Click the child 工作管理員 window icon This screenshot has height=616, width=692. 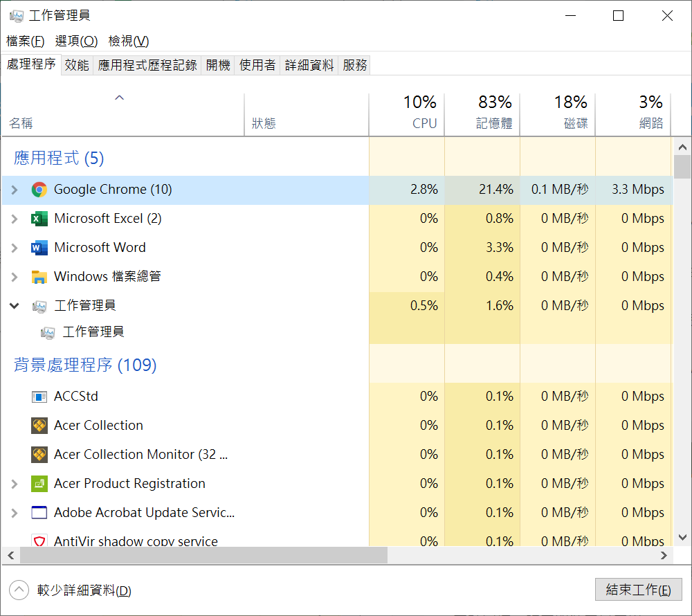point(48,332)
